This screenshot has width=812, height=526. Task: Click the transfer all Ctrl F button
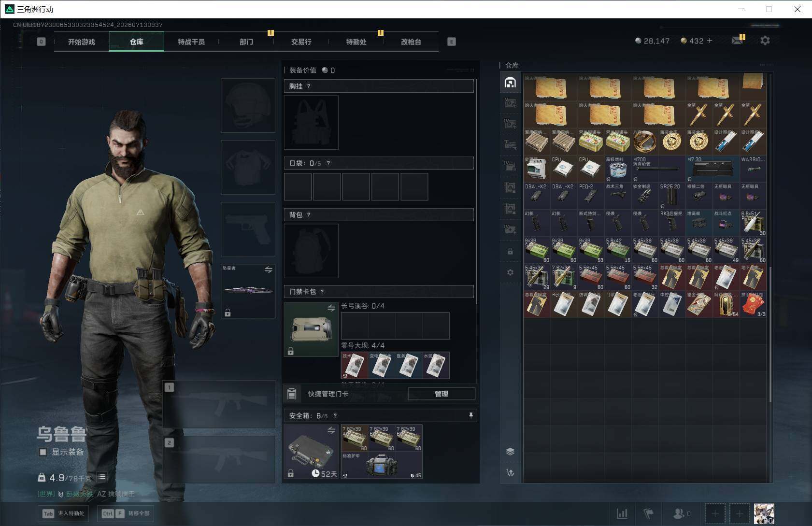(x=126, y=513)
